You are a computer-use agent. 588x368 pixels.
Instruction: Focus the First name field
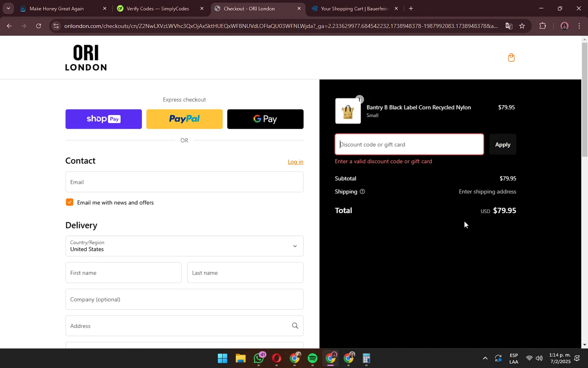tap(123, 273)
